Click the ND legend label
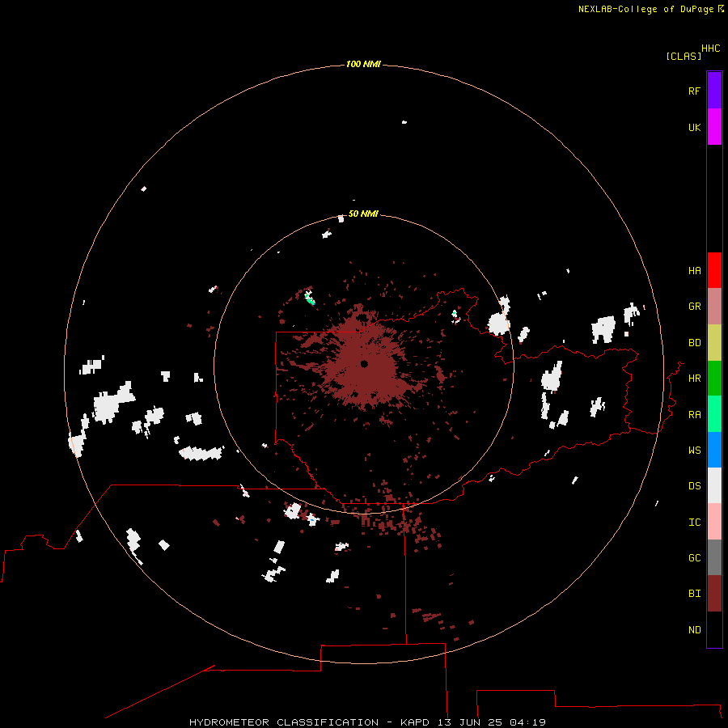The width and height of the screenshot is (728, 728). 695,630
